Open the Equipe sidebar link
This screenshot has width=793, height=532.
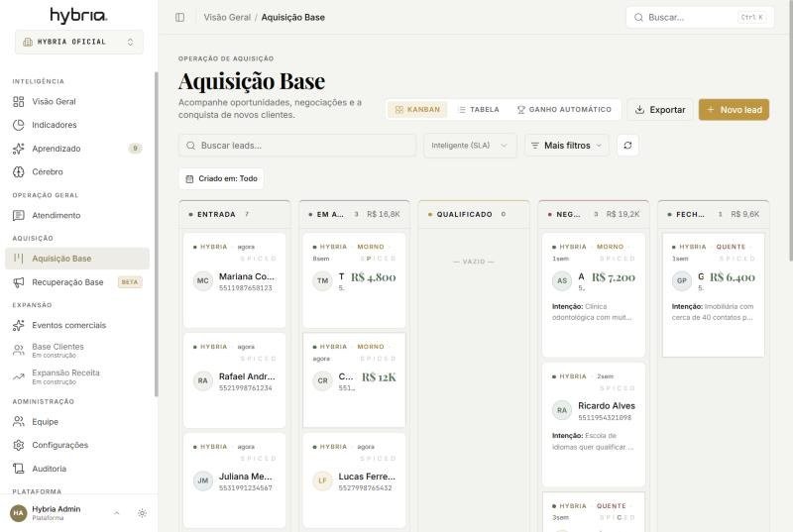coord(77,421)
